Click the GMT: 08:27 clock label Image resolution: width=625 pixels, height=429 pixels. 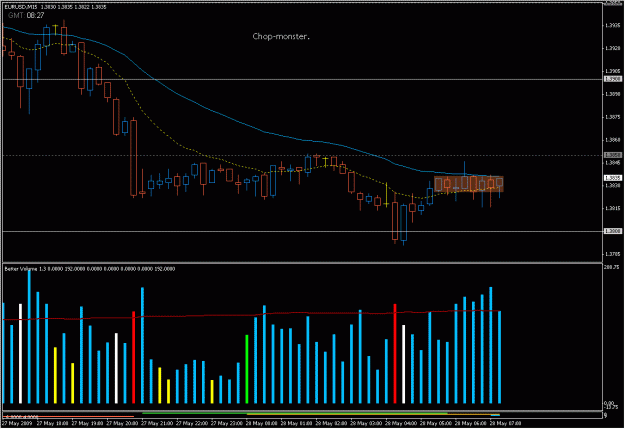tap(26, 16)
